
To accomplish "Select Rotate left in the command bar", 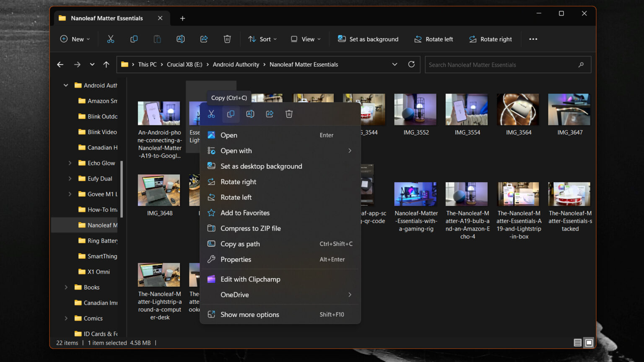I will point(434,39).
